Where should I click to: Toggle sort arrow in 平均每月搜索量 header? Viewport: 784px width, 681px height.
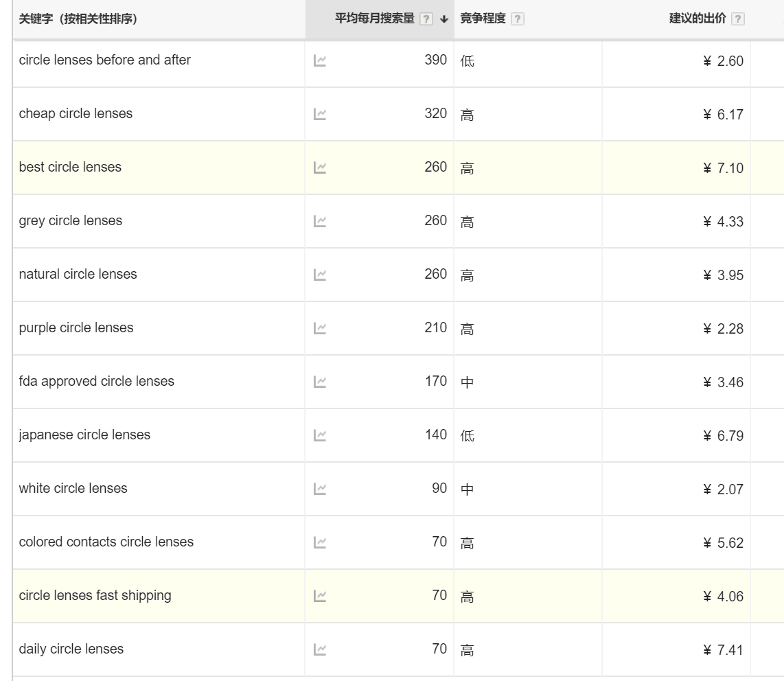click(x=443, y=19)
